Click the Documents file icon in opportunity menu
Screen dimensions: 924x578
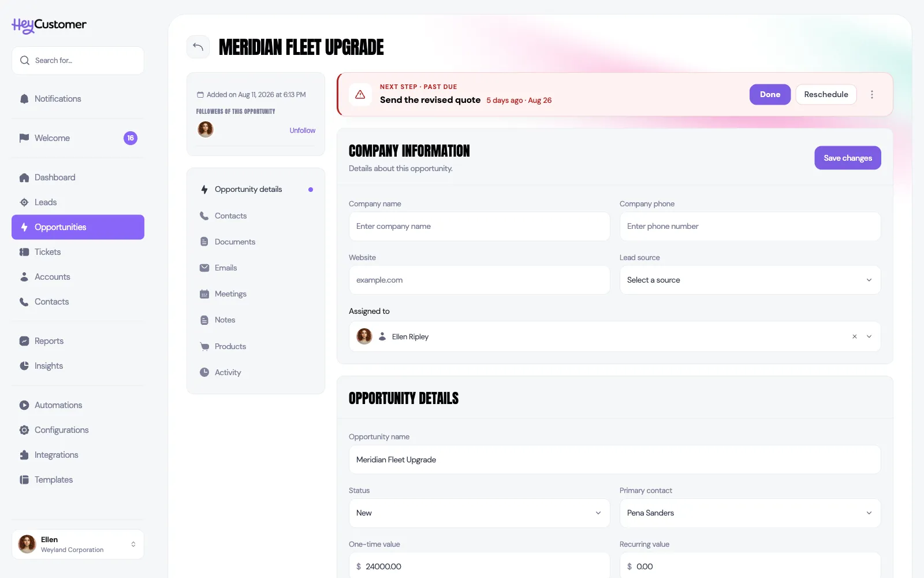coord(204,242)
